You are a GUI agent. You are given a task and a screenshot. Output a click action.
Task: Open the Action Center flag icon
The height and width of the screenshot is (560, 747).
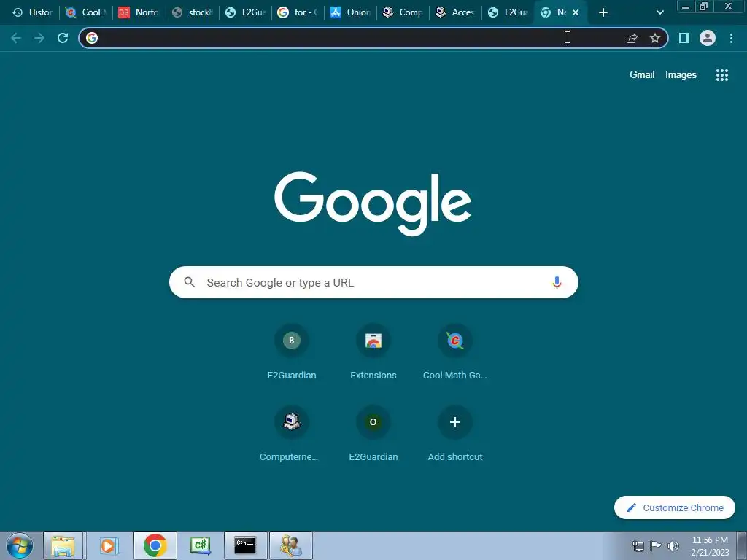tap(656, 546)
